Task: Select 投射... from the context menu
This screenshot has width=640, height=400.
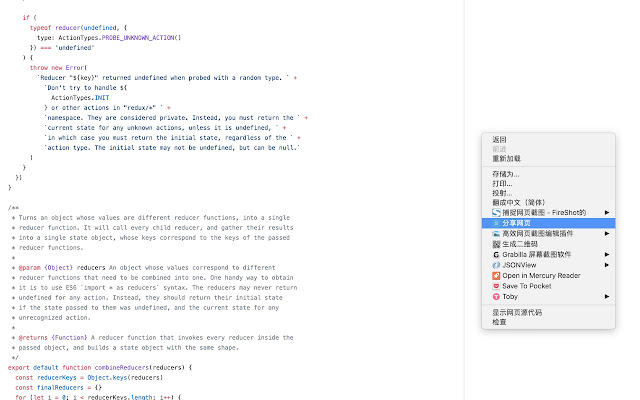Action: click(548, 193)
